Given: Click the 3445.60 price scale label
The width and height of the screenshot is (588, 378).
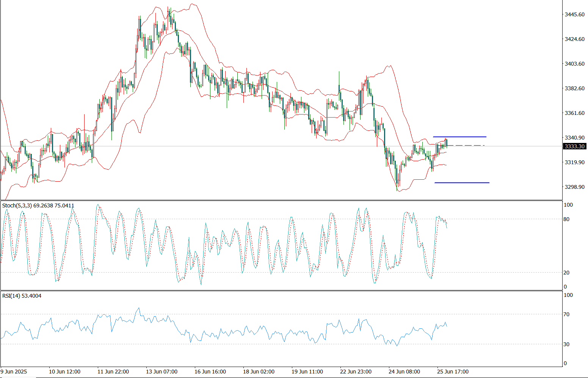Looking at the screenshot, I should [x=574, y=14].
